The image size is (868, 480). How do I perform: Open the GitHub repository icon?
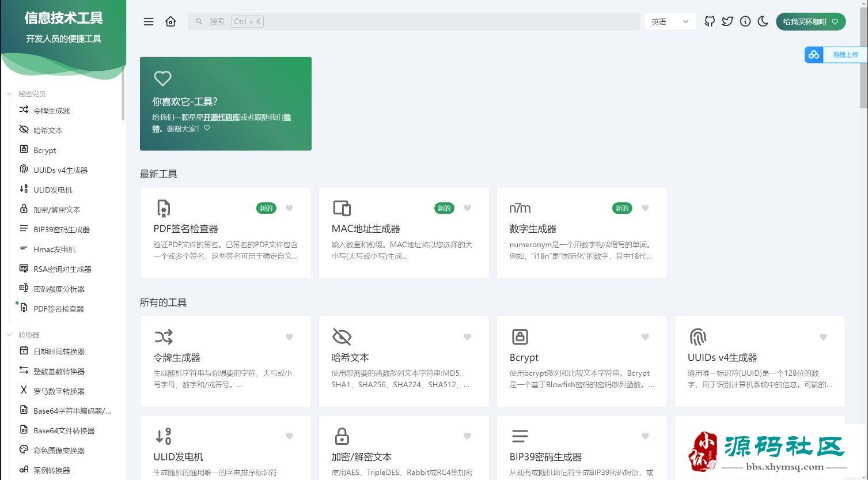(x=710, y=21)
